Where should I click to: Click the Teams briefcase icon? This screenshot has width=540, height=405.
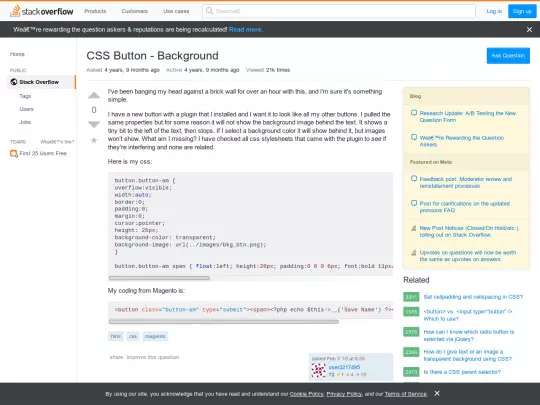click(x=13, y=154)
